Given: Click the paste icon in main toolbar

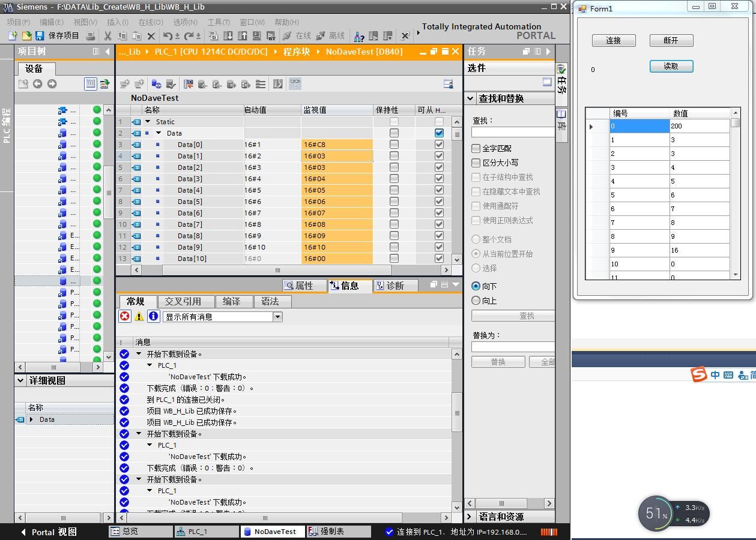Looking at the screenshot, I should pyautogui.click(x=136, y=36).
